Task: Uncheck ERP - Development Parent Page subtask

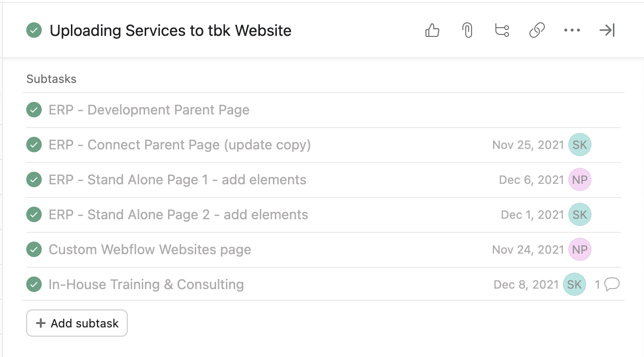Action: click(34, 110)
